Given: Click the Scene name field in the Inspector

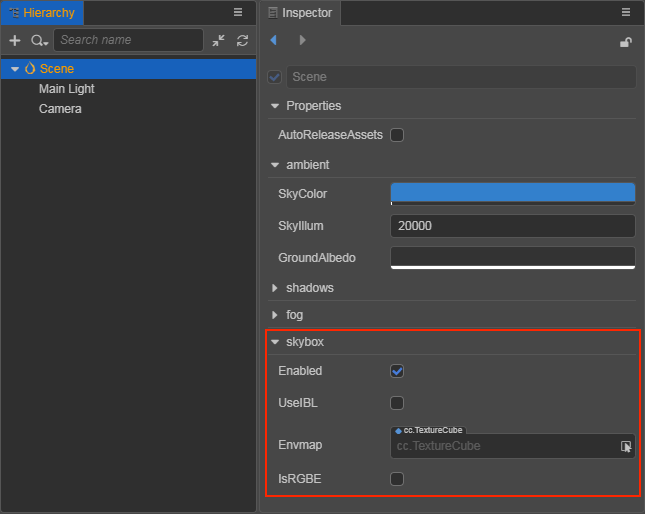Looking at the screenshot, I should coord(461,77).
